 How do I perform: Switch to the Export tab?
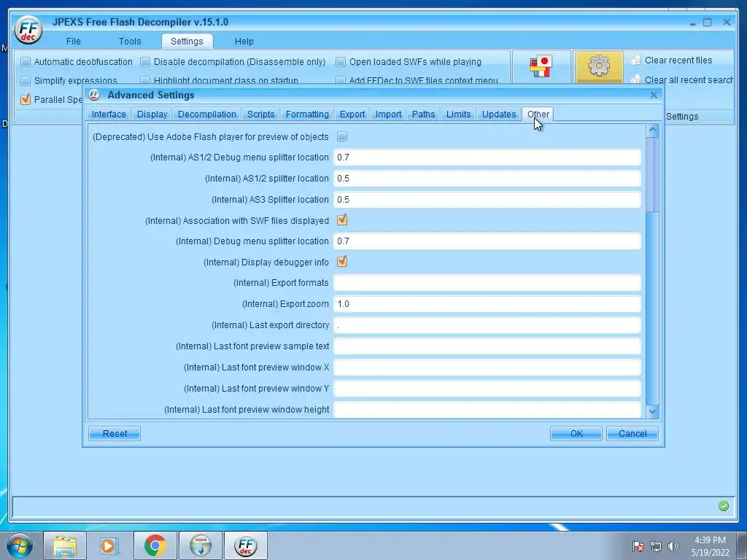point(352,114)
